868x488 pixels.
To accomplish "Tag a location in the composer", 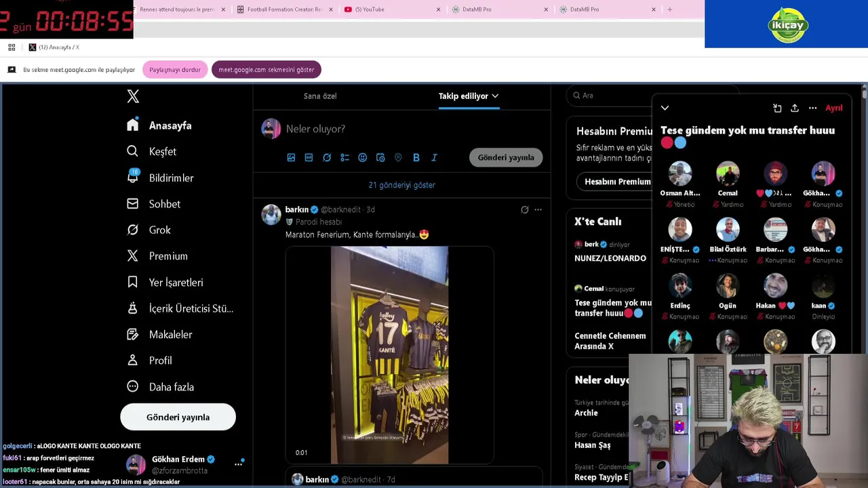I will (x=398, y=157).
